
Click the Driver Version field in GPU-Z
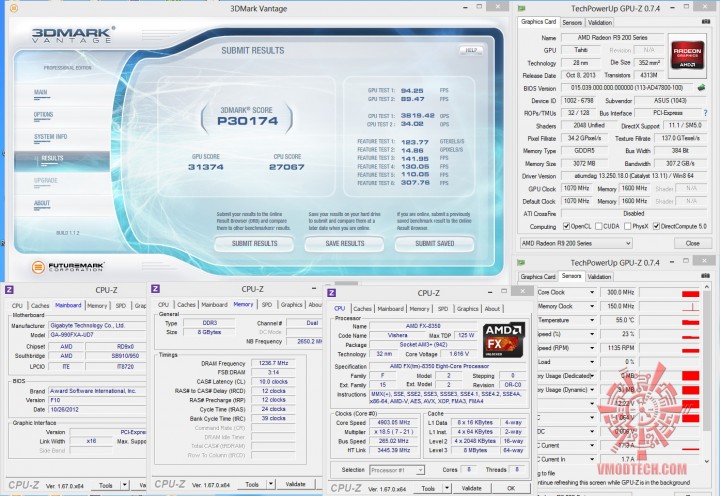pos(634,176)
